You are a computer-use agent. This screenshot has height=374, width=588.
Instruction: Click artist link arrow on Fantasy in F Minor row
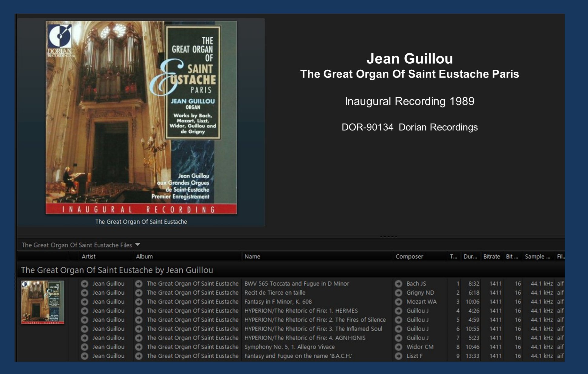tap(85, 302)
